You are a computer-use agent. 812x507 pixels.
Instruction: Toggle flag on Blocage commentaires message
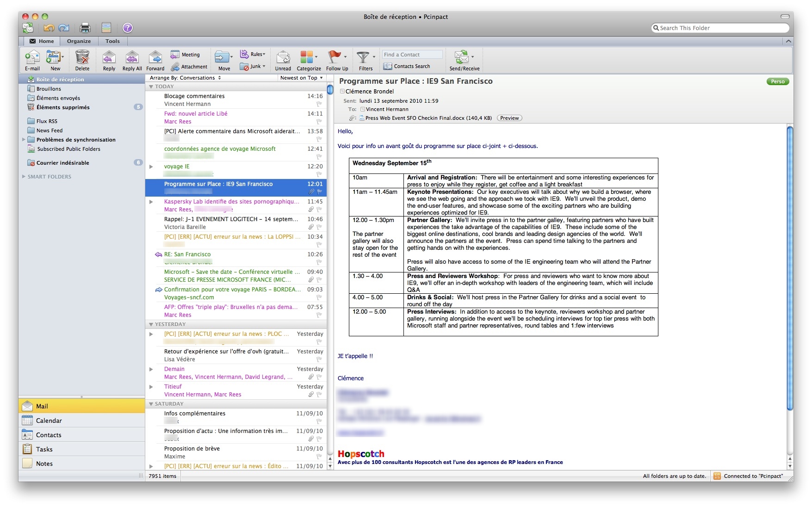(x=319, y=104)
